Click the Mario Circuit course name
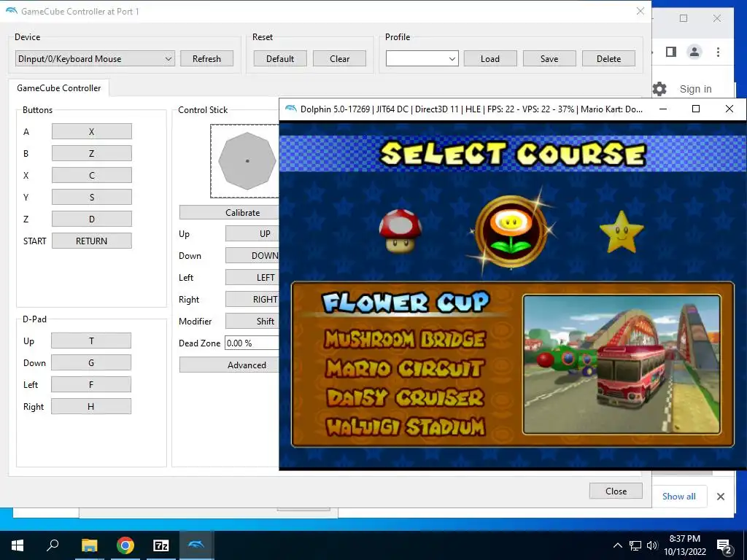Image resolution: width=747 pixels, height=560 pixels. (405, 368)
